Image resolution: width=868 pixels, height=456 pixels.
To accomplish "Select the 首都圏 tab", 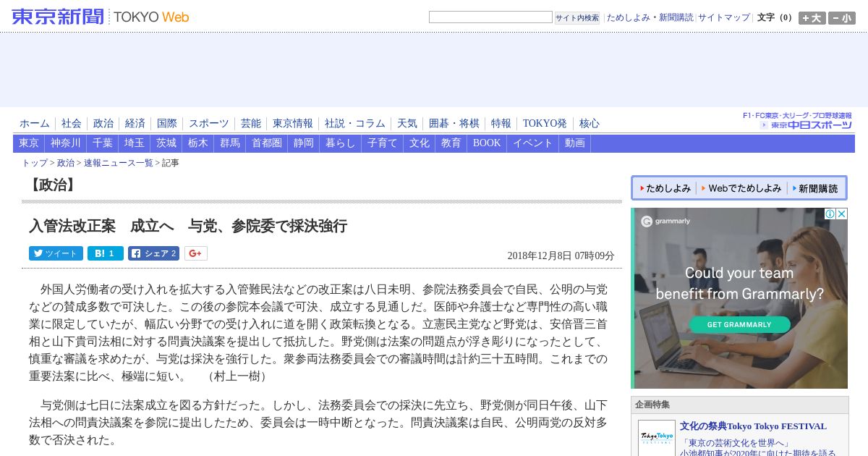I will click(x=267, y=143).
